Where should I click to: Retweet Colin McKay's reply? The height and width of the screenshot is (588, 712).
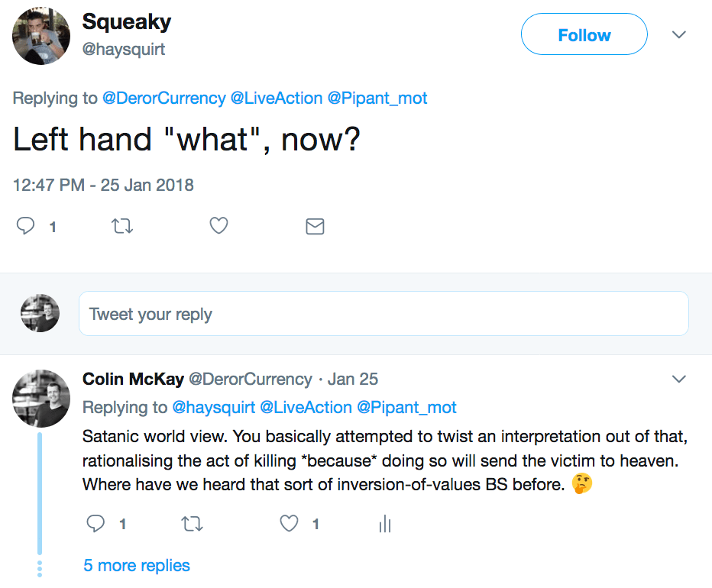192,524
